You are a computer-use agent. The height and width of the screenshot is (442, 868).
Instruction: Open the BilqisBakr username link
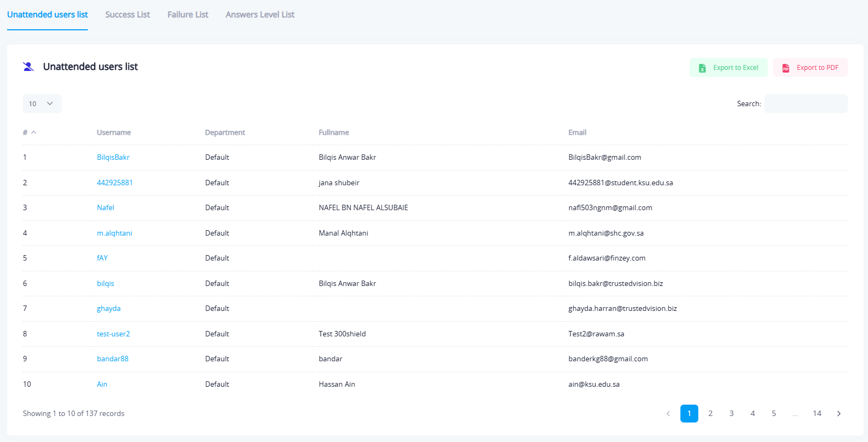[x=113, y=157]
